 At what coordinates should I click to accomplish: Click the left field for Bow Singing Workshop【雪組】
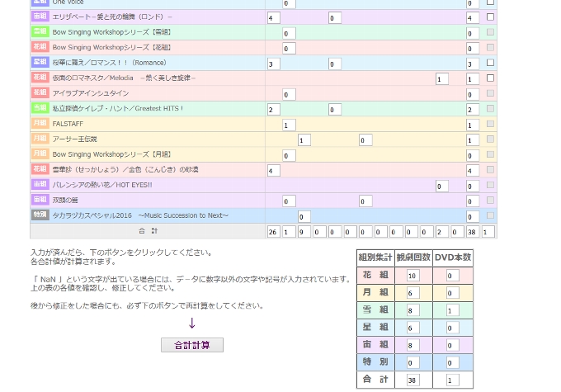[x=289, y=33]
